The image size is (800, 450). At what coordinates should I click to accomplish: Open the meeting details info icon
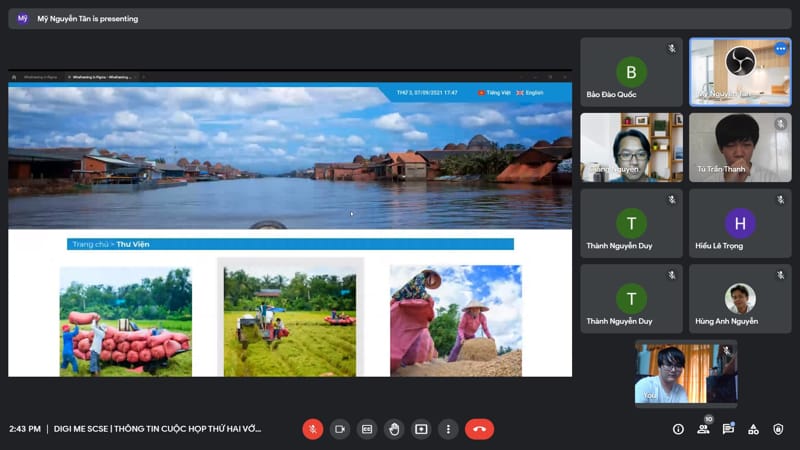(678, 429)
